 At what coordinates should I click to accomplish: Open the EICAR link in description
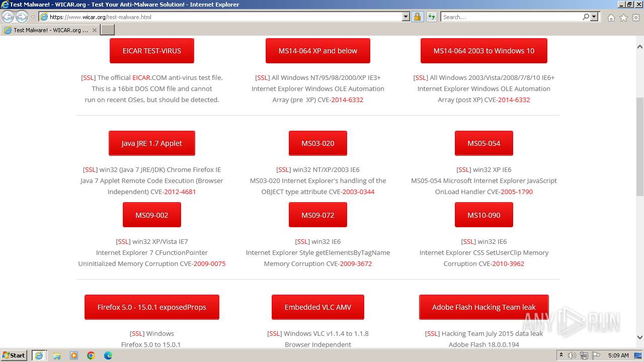(141, 77)
